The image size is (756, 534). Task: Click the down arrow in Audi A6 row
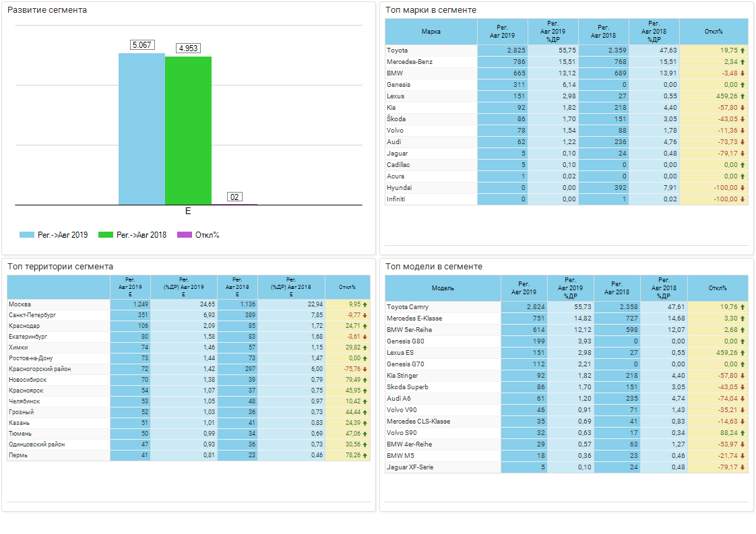pos(743,399)
